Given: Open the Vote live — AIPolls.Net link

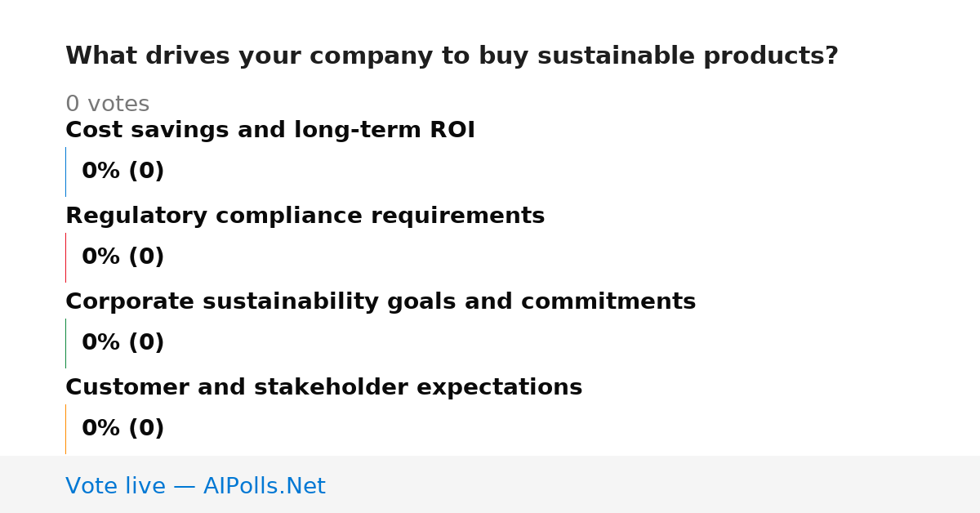Looking at the screenshot, I should coord(195,487).
